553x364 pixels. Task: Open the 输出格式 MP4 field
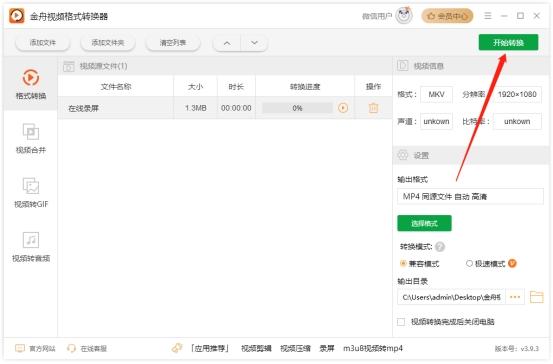(x=470, y=196)
